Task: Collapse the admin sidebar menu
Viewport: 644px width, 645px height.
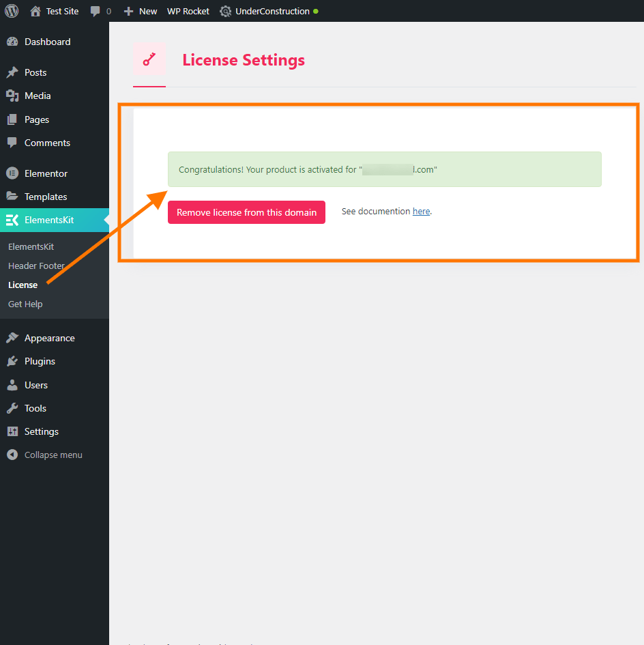Action: point(53,455)
